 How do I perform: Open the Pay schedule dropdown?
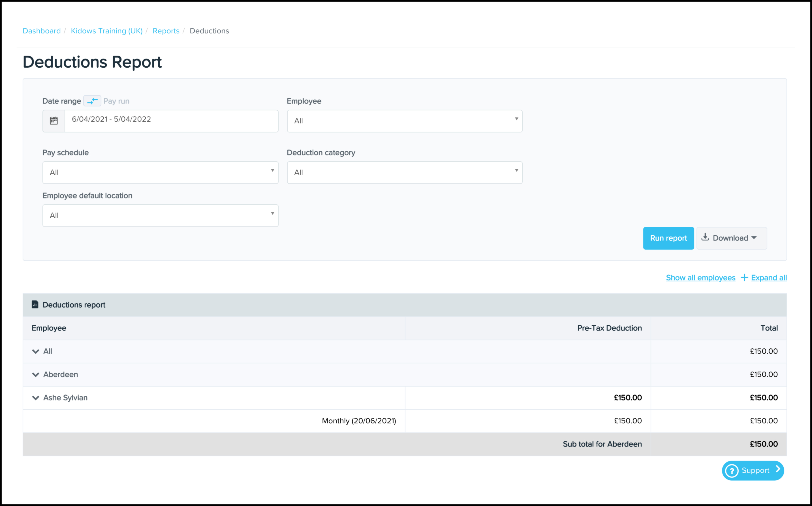pos(160,172)
